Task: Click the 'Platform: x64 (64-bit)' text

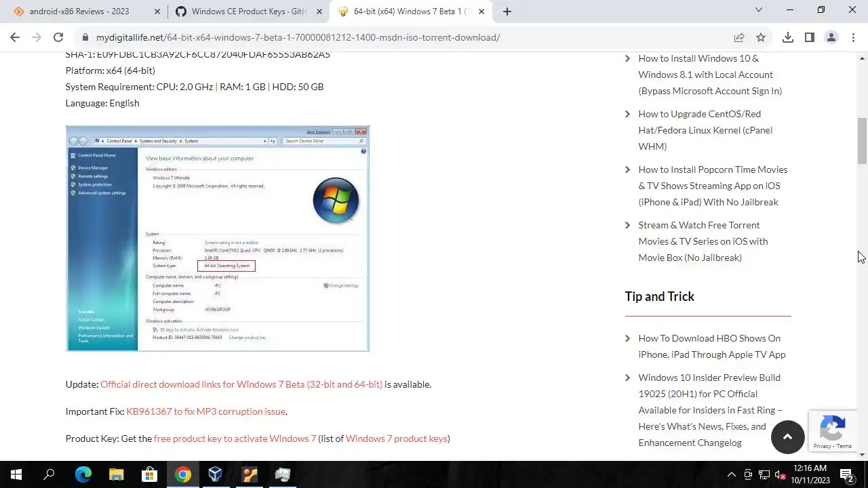Action: [111, 70]
